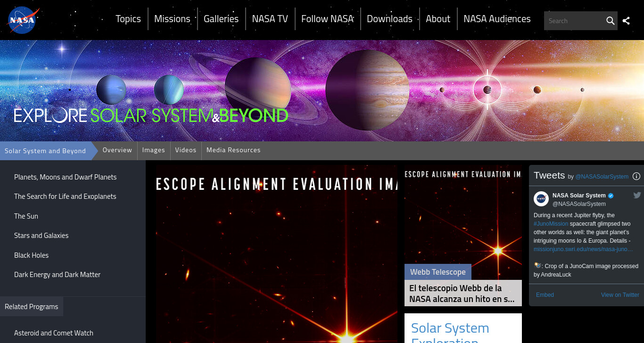The width and height of the screenshot is (644, 343).
Task: Click the Twitter bird icon
Action: (x=637, y=195)
